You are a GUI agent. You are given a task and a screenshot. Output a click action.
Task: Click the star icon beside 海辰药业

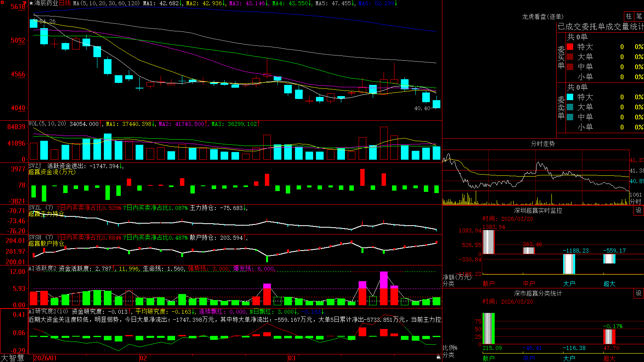tap(31, 3)
